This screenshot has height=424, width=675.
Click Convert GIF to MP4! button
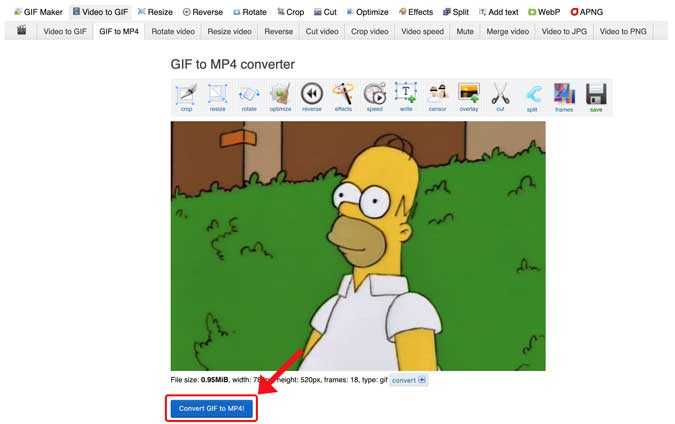(212, 408)
